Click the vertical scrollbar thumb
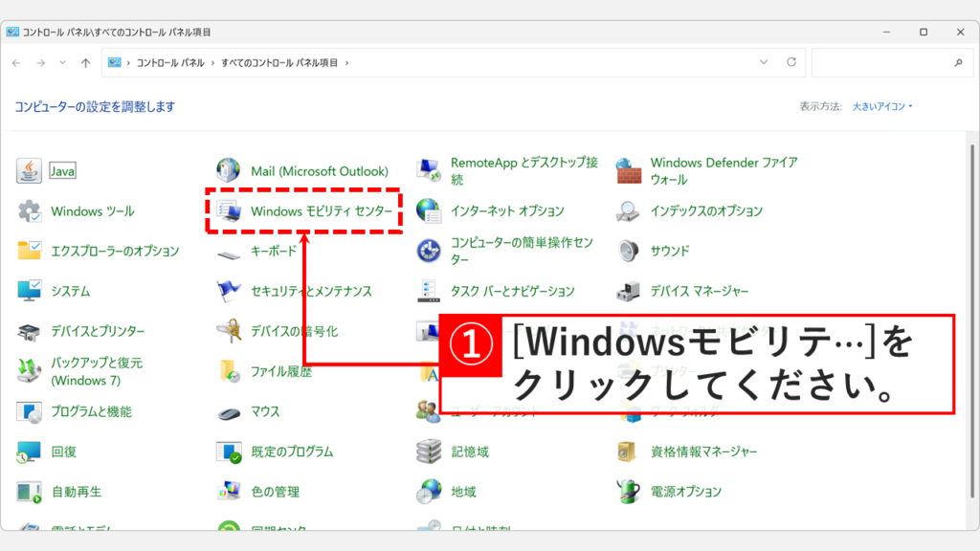Viewport: 980px width, 551px height. coord(972,321)
